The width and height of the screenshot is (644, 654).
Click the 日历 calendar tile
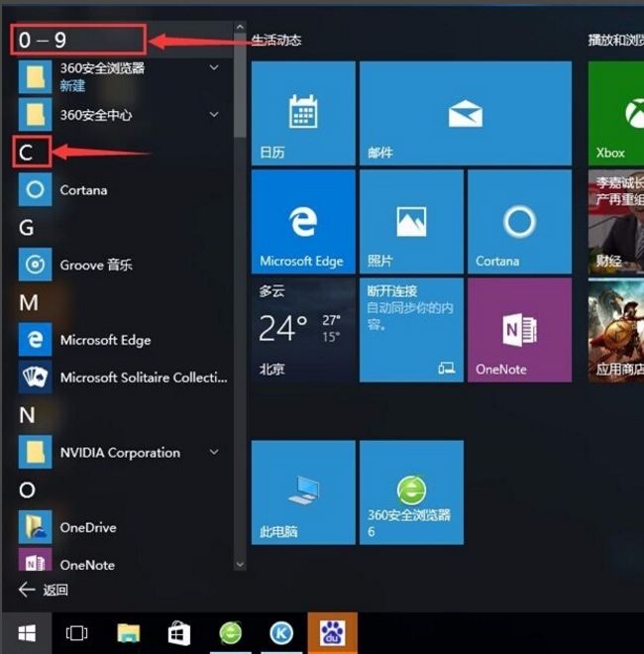302,113
